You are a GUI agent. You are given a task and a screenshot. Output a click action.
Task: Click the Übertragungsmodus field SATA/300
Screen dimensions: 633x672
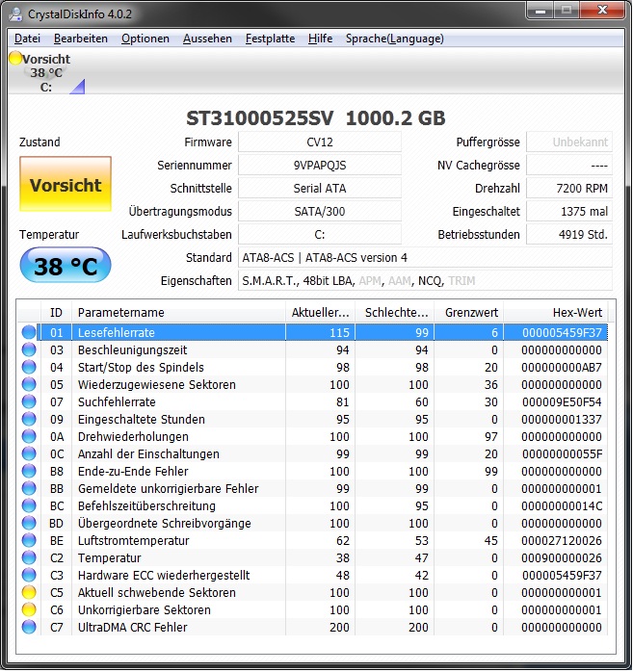[320, 211]
